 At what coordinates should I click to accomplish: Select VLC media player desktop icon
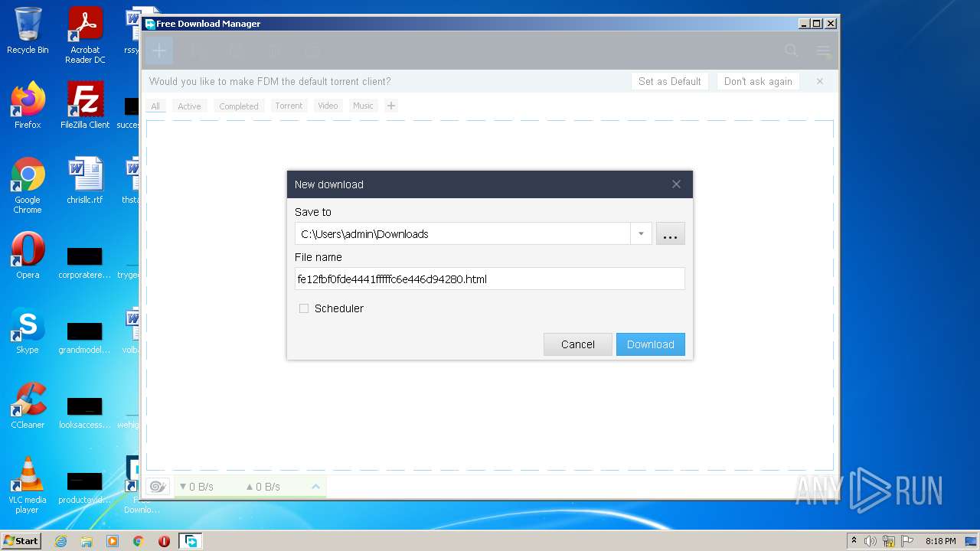coord(28,485)
